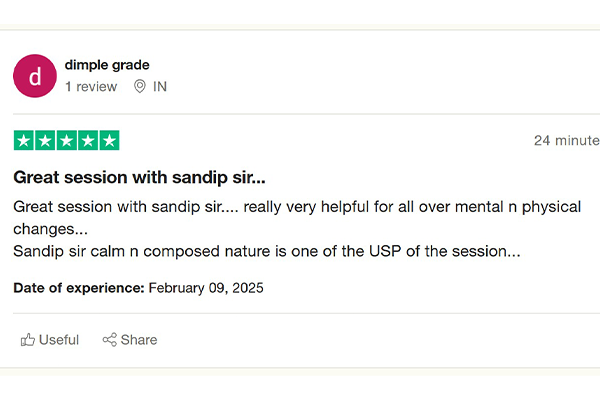Click the February 09, 2025 date

(x=206, y=288)
